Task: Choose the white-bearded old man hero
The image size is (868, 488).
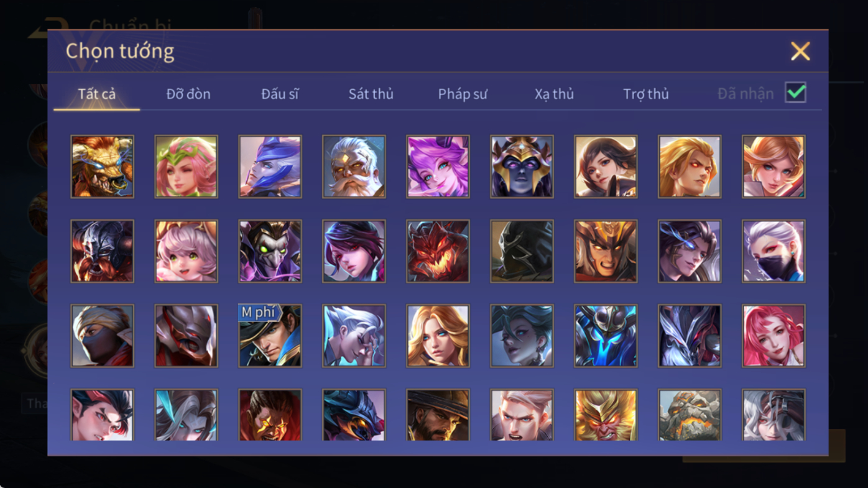Action: point(354,167)
